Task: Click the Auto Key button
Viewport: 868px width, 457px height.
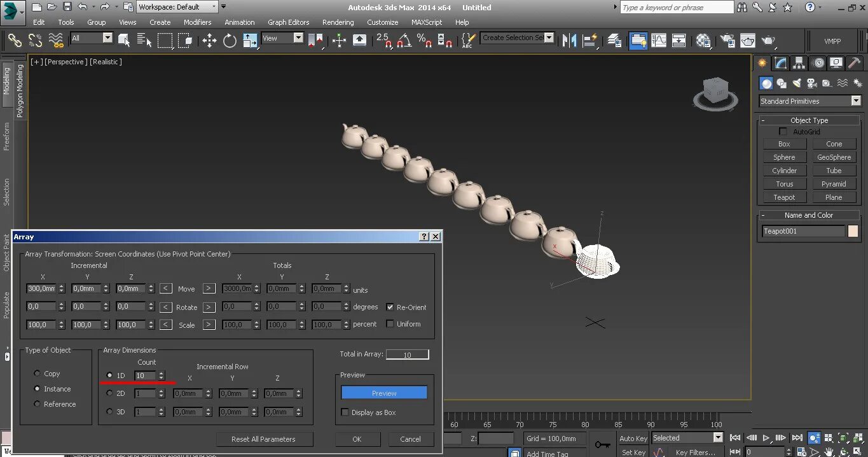Action: coord(633,438)
